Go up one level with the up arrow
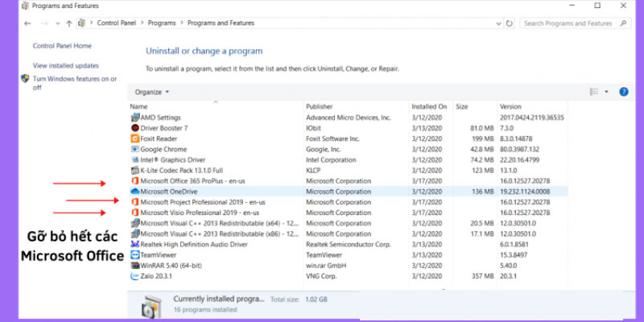The image size is (644, 322). pos(69,23)
